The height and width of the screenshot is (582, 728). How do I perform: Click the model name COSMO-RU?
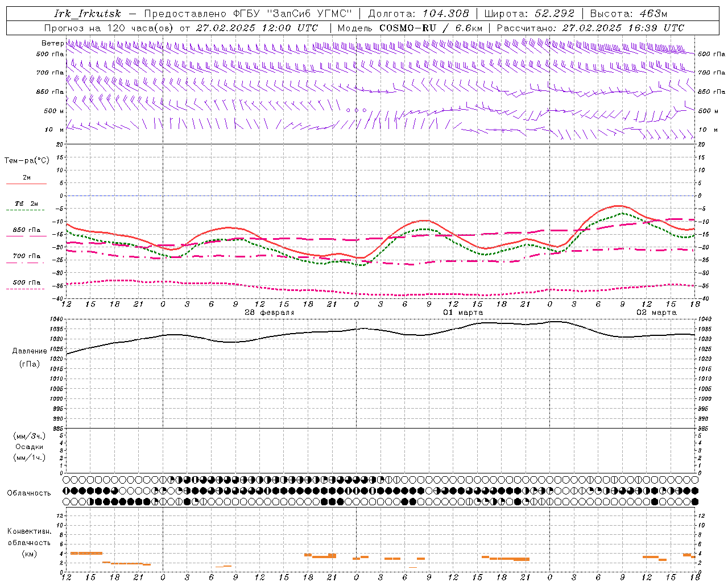pos(407,28)
